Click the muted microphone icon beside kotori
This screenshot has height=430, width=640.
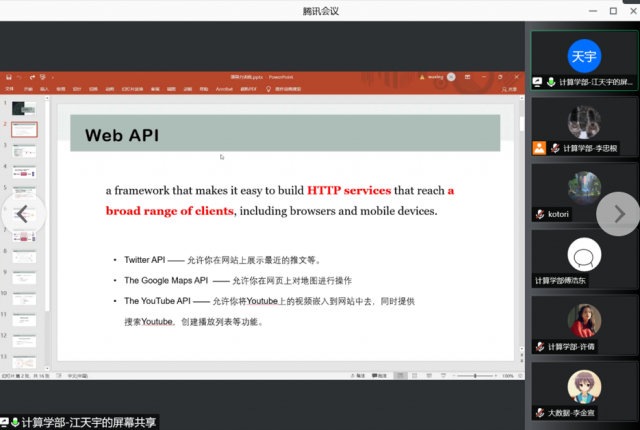[541, 214]
